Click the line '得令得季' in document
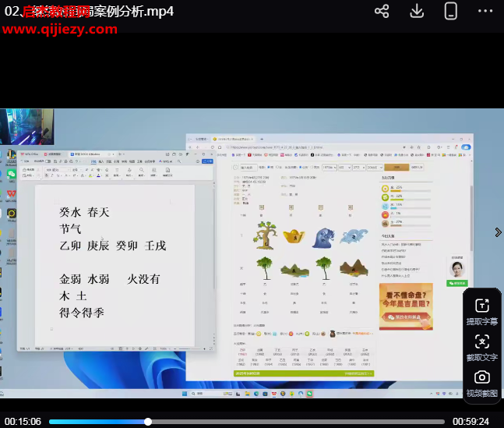 pos(82,313)
